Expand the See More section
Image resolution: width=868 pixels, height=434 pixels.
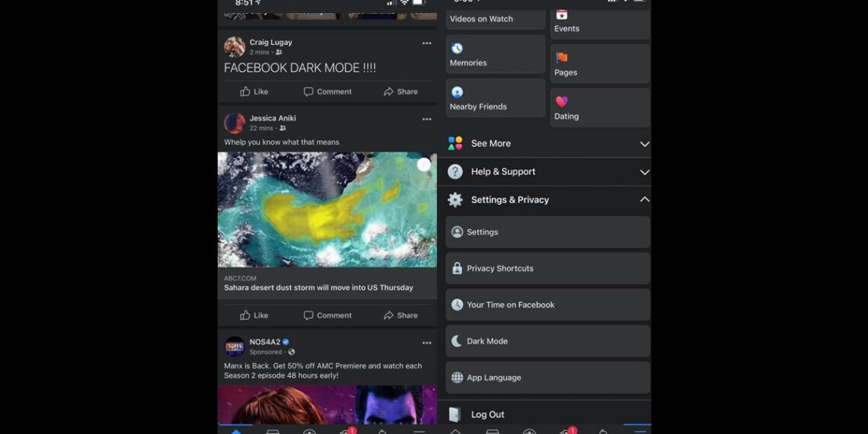point(547,143)
